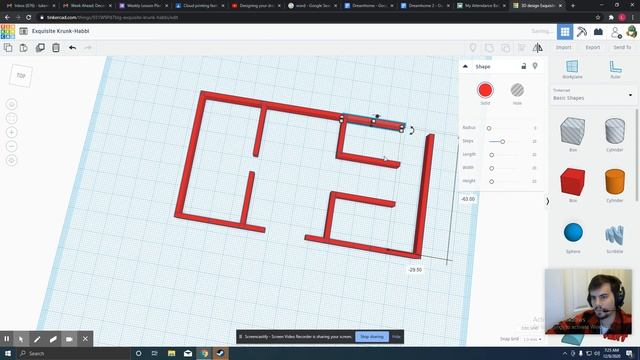Adjust the Steps slider
Screen dimensions: 640x360
point(502,142)
